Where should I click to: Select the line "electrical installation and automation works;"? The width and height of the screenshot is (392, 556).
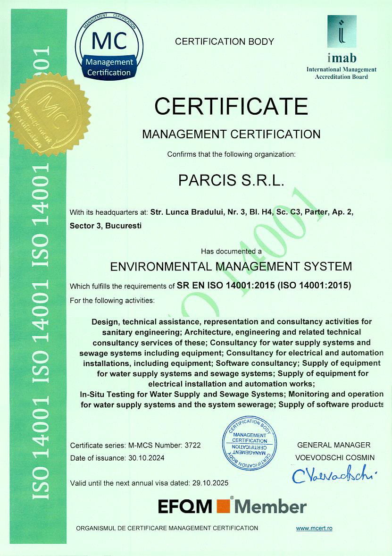click(x=232, y=384)
